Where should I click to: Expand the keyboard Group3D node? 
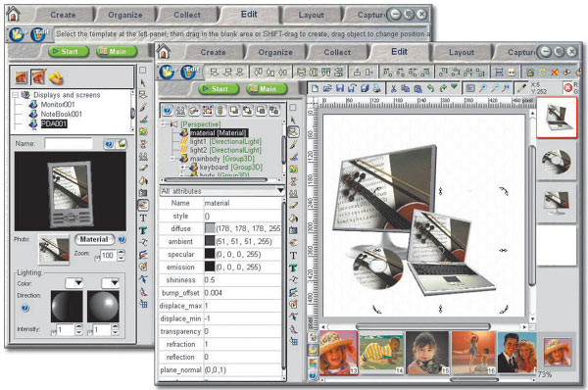pyautogui.click(x=182, y=168)
